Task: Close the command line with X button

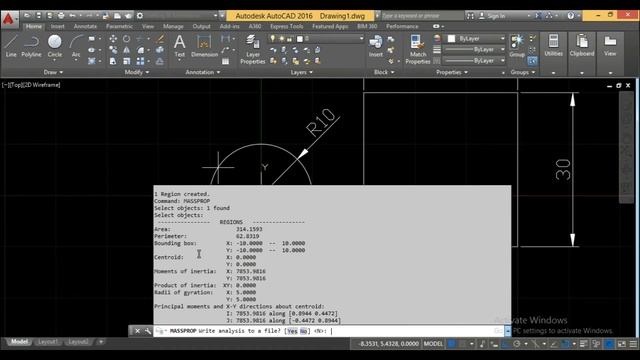Action: coord(138,331)
